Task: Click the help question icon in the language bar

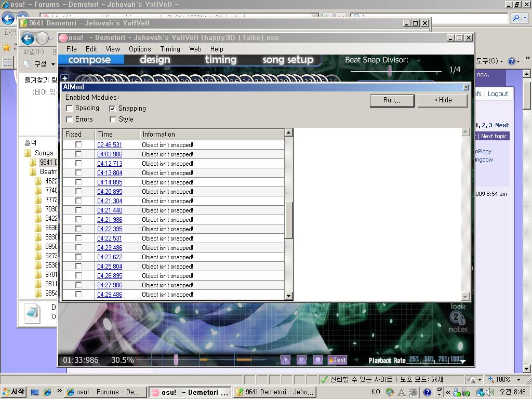Action: coord(427,393)
